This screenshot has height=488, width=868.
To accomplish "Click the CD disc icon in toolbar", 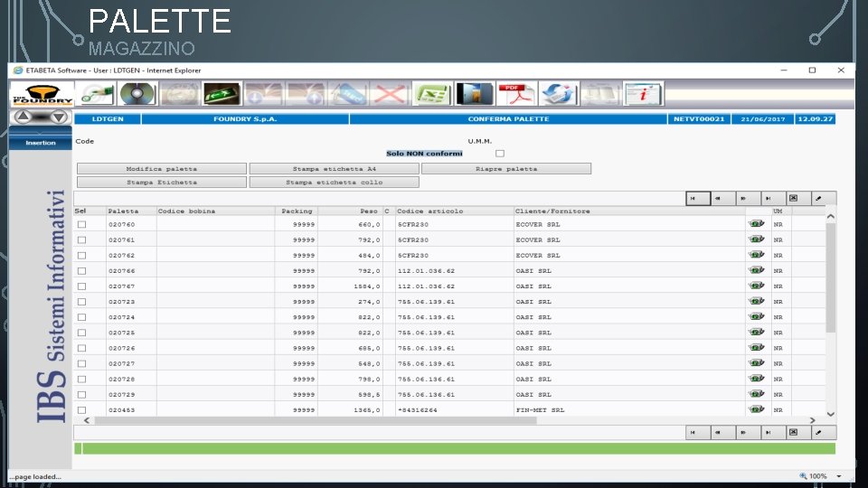I will pos(137,94).
